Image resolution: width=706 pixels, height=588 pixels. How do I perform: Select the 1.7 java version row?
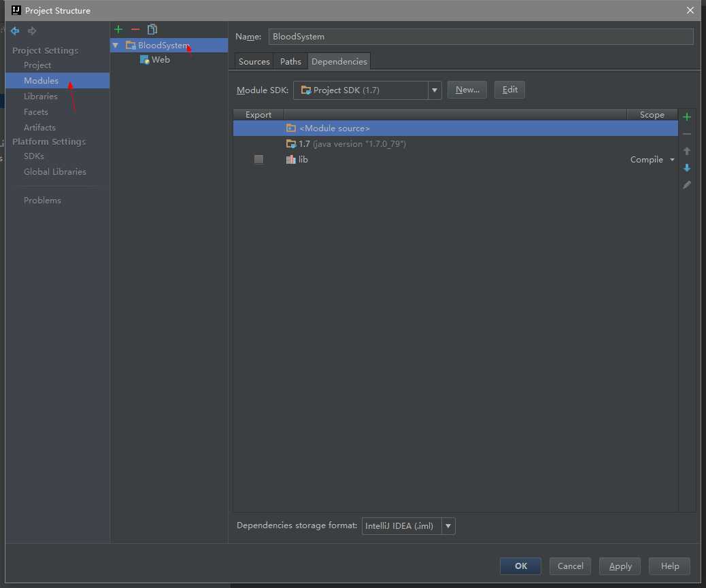455,144
